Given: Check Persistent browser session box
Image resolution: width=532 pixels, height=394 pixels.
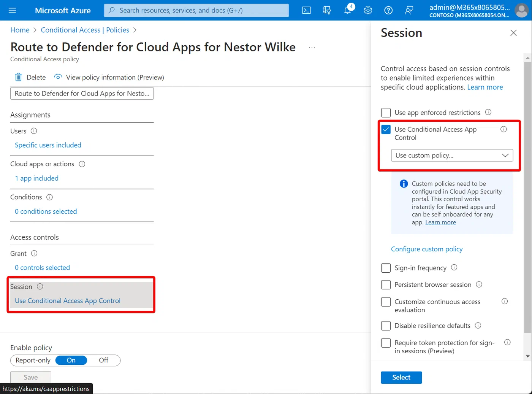Looking at the screenshot, I should (x=386, y=284).
